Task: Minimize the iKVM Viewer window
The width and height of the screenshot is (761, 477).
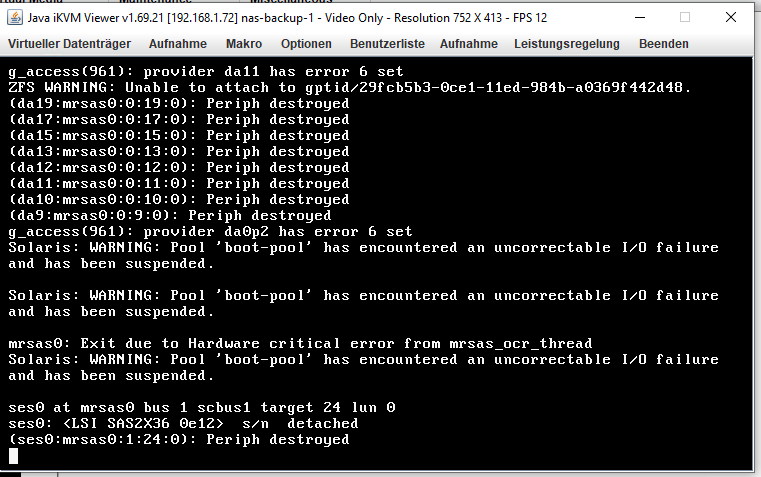Action: (x=640, y=17)
